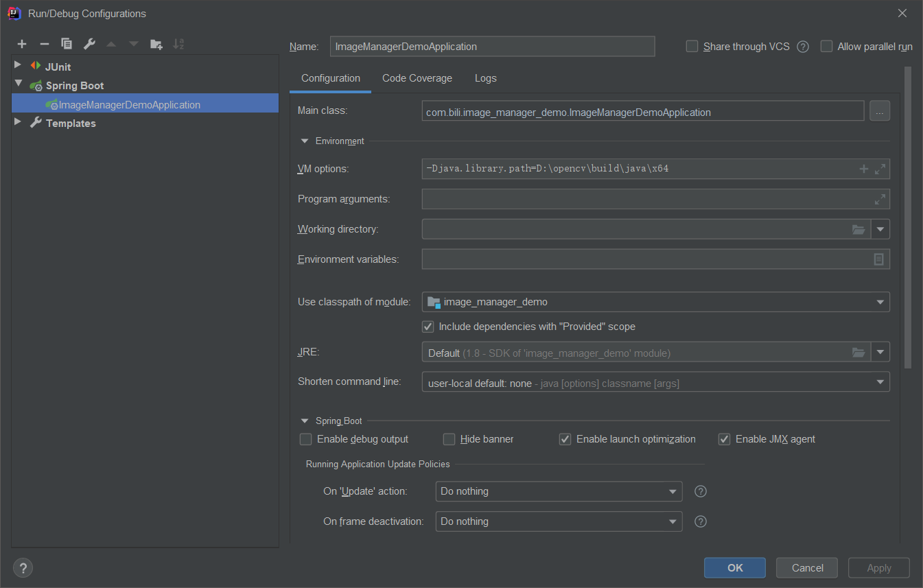Open the On 'Update' action dropdown
This screenshot has height=588, width=923.
(673, 491)
